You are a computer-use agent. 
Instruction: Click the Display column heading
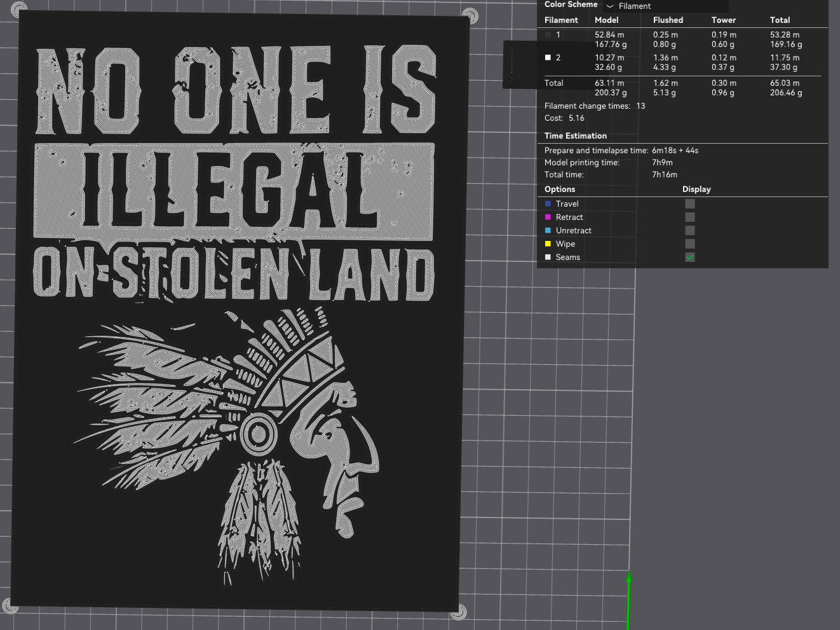click(x=696, y=189)
